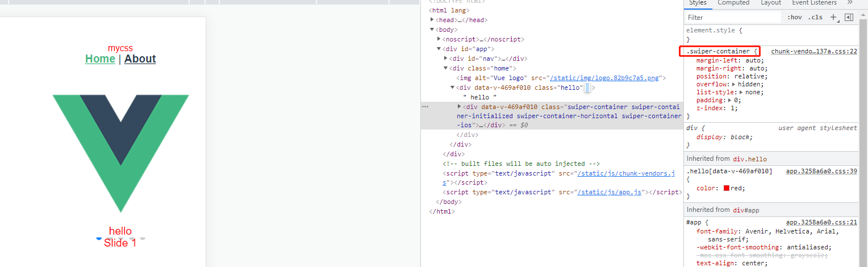Open the more tabs chevron in DevTools
Screen dimensions: 868x267
click(x=850, y=3)
